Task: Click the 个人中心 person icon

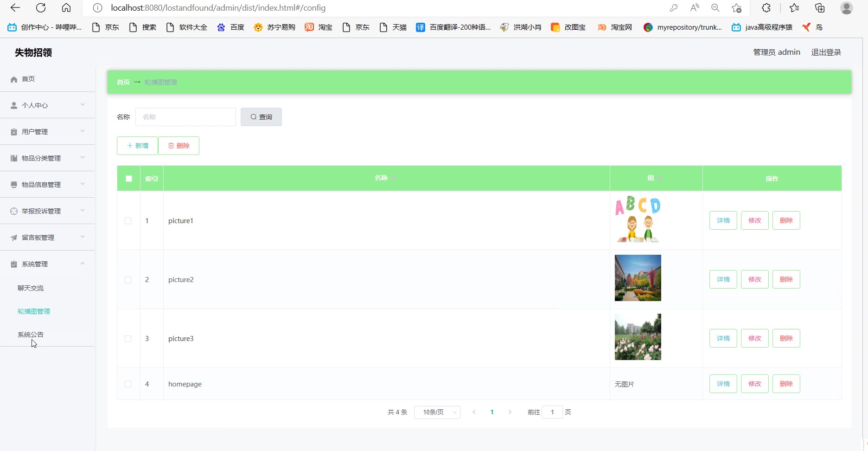Action: 14,106
